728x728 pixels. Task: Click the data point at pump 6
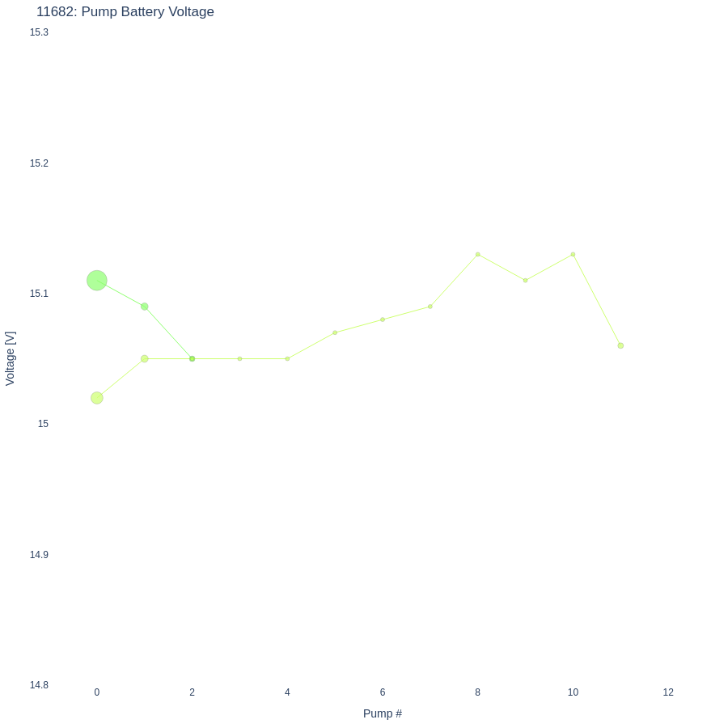[383, 320]
